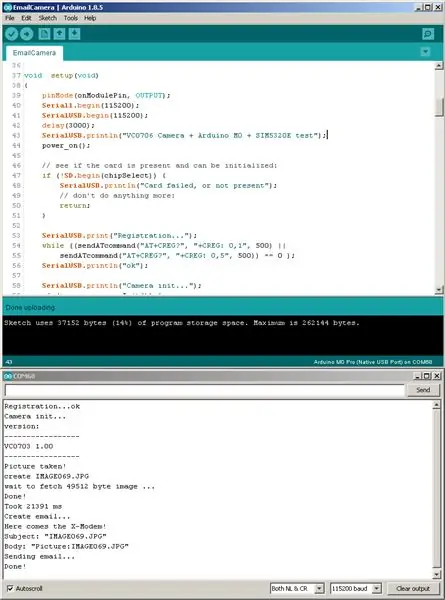The image size is (445, 600).
Task: Maximize the COM68 serial monitor window
Action: (427, 376)
